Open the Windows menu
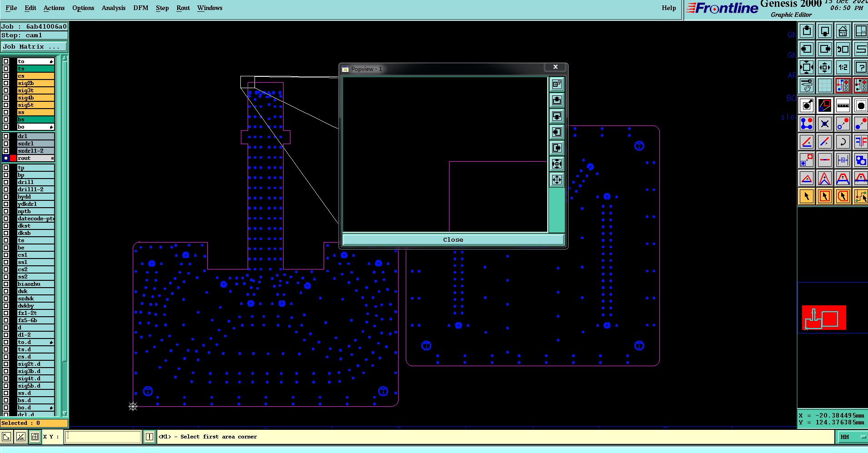This screenshot has height=453, width=868. click(210, 8)
